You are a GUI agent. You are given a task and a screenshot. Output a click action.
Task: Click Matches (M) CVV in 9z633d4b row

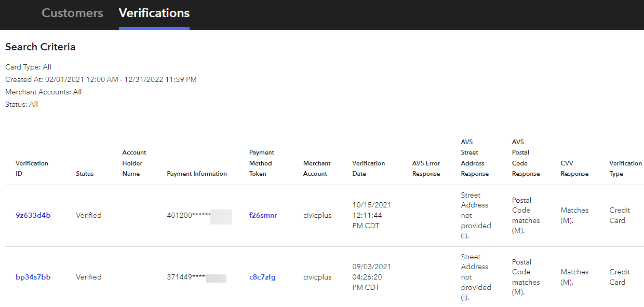(574, 215)
